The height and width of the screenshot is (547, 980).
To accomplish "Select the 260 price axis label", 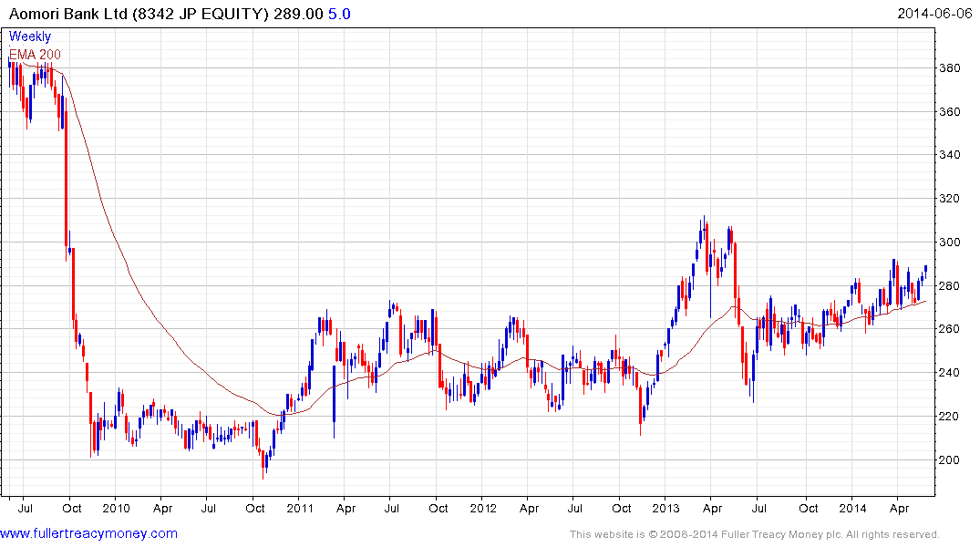I will coord(950,329).
